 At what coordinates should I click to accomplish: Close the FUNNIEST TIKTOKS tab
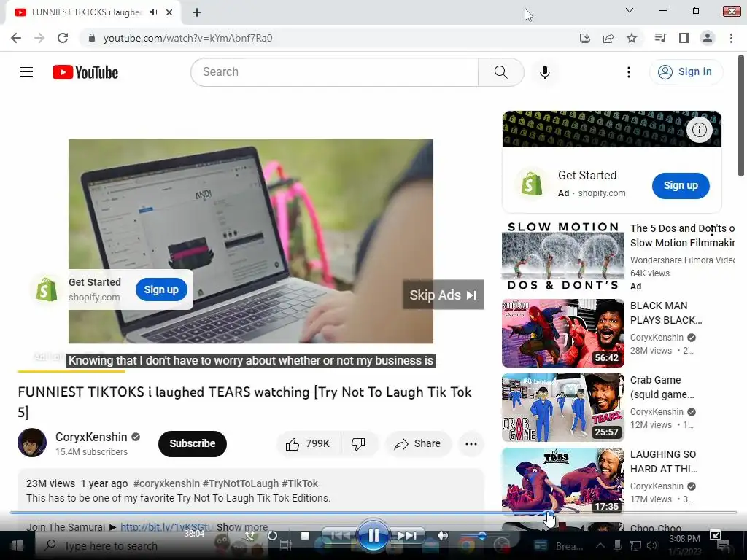point(169,12)
